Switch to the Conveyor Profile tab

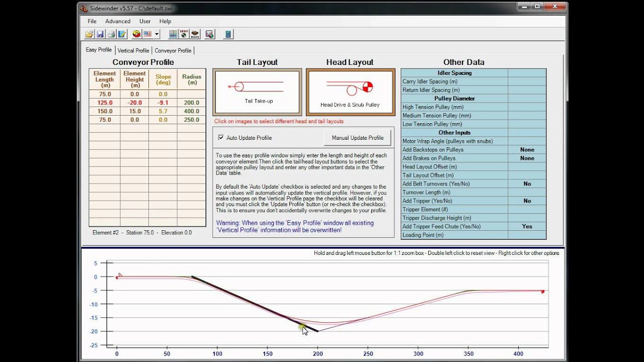pos(173,50)
